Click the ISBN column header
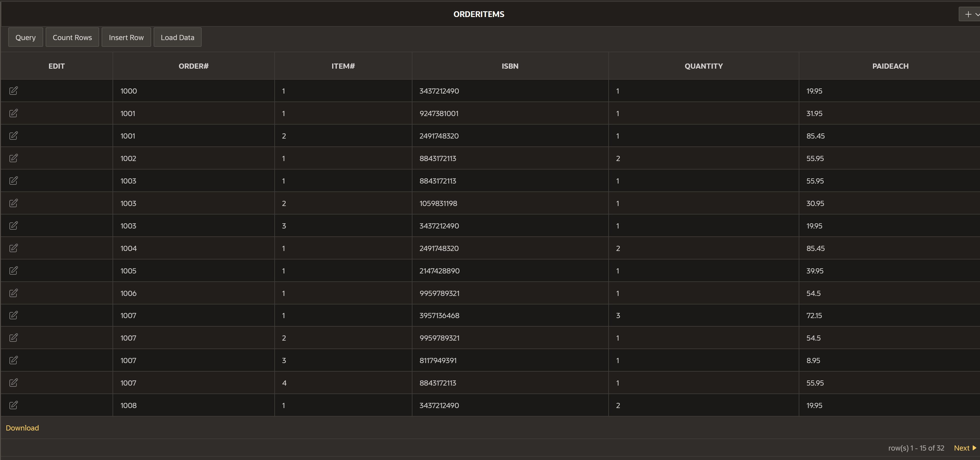Image resolution: width=980 pixels, height=460 pixels. pos(510,66)
